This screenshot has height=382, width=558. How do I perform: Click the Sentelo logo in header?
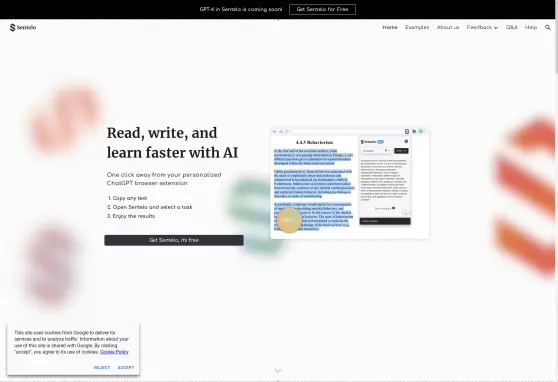(23, 27)
